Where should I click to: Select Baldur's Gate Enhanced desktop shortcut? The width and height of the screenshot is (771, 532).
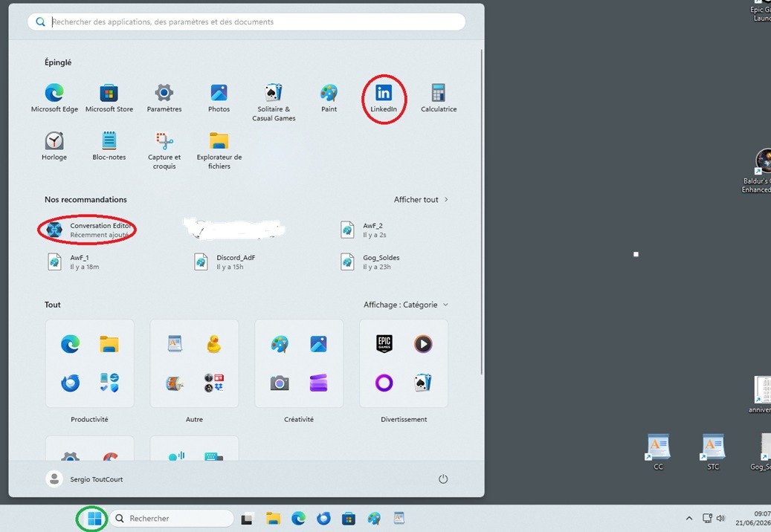pos(757,170)
